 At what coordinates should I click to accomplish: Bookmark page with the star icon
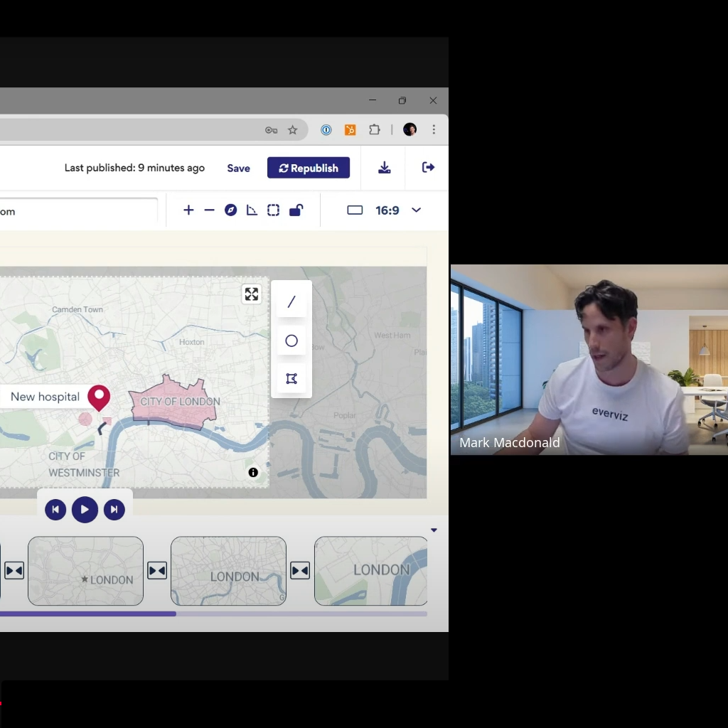[292, 130]
